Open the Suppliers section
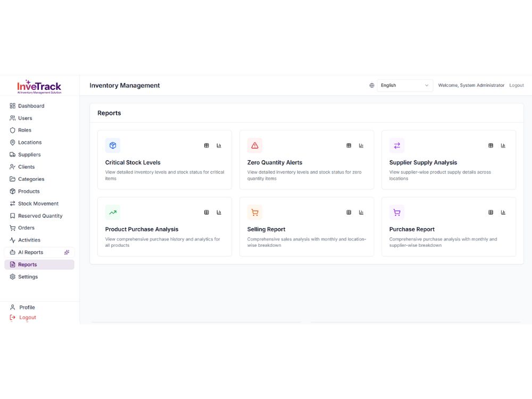The height and width of the screenshot is (399, 532). (x=39, y=155)
